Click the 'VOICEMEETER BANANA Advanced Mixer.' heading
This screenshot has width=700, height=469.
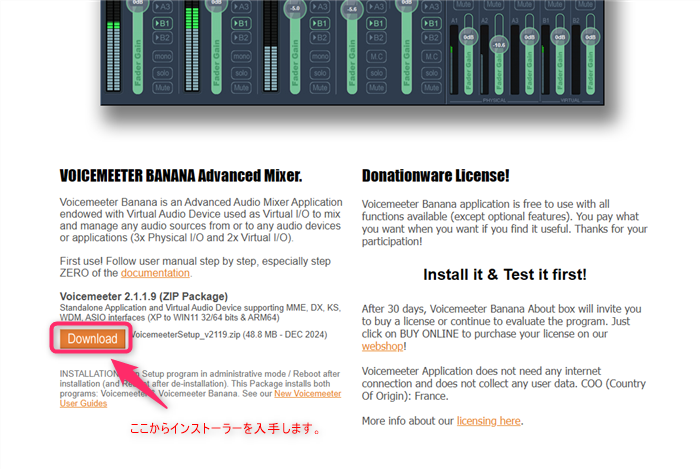(x=181, y=176)
